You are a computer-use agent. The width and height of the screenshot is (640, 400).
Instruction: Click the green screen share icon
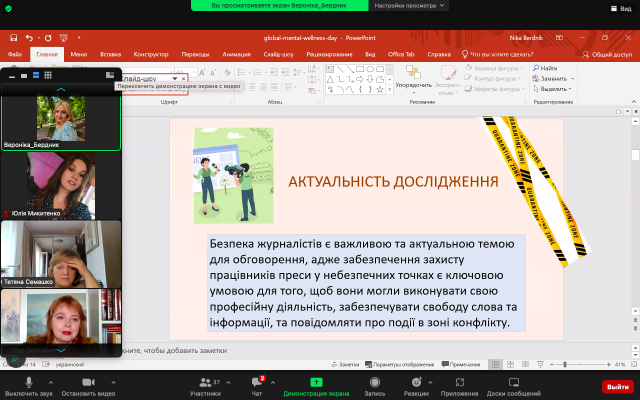pos(316,381)
